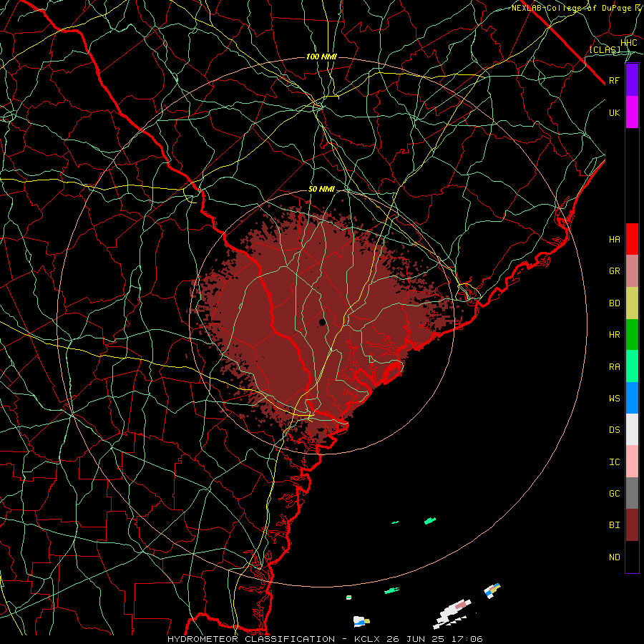Click the GR legend label
Image resolution: width=644 pixels, height=644 pixels.
(614, 270)
